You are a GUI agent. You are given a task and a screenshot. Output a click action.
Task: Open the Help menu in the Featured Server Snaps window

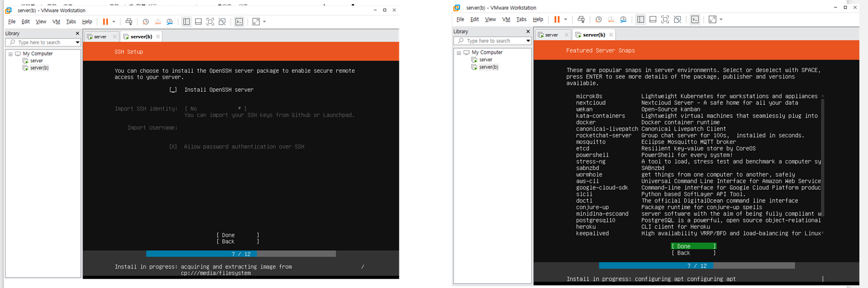coord(538,20)
